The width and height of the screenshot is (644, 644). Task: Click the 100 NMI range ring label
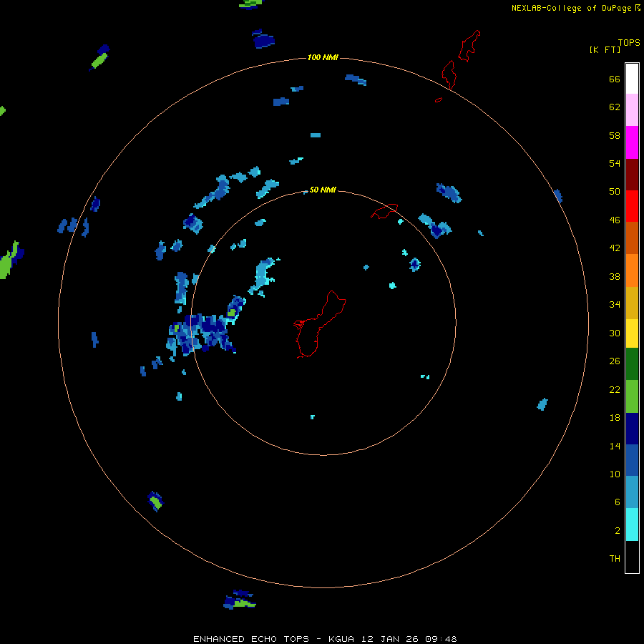tap(323, 57)
